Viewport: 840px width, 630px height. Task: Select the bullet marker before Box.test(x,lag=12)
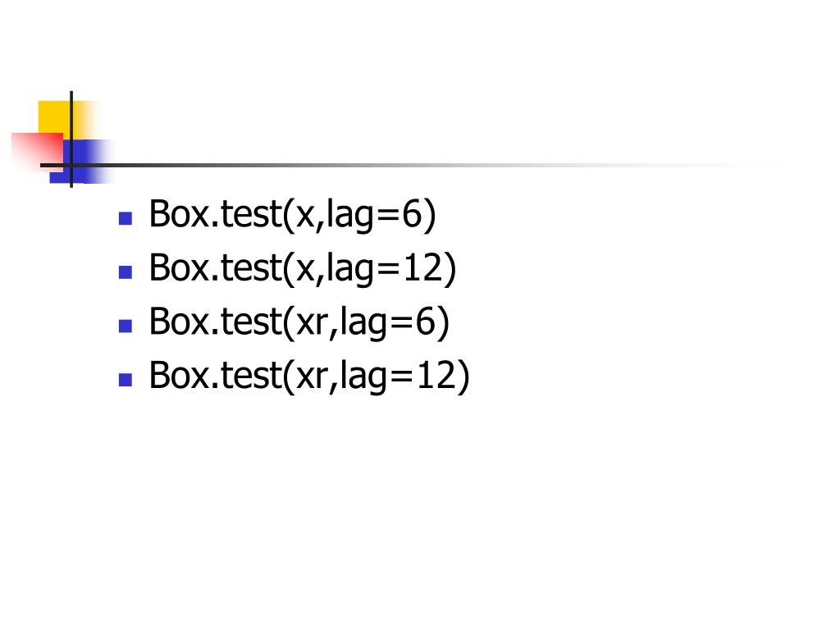point(126,272)
